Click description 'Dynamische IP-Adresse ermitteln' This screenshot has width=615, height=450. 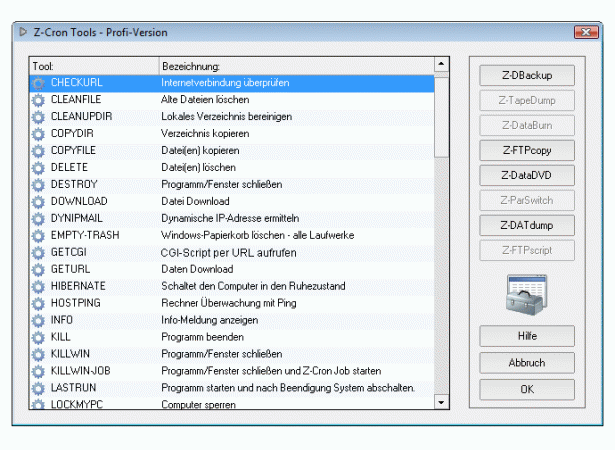230,219
